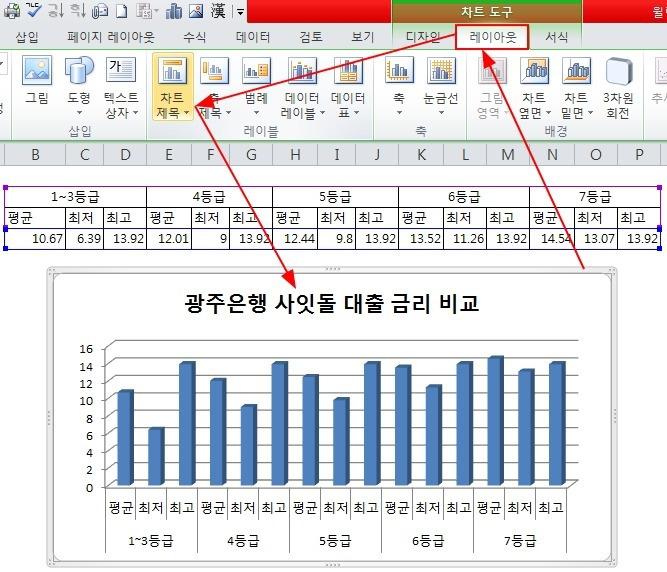Select the cell with value 9.8

pos(336,239)
